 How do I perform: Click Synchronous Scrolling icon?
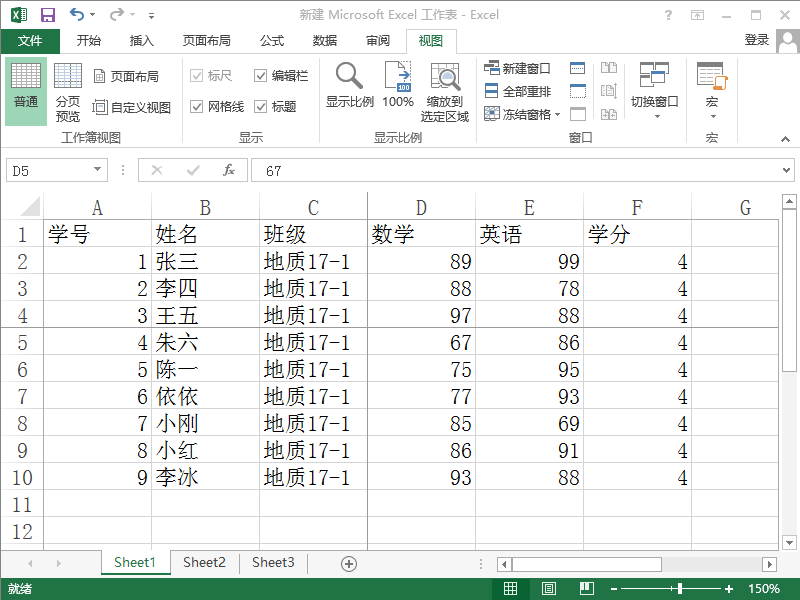pyautogui.click(x=609, y=91)
